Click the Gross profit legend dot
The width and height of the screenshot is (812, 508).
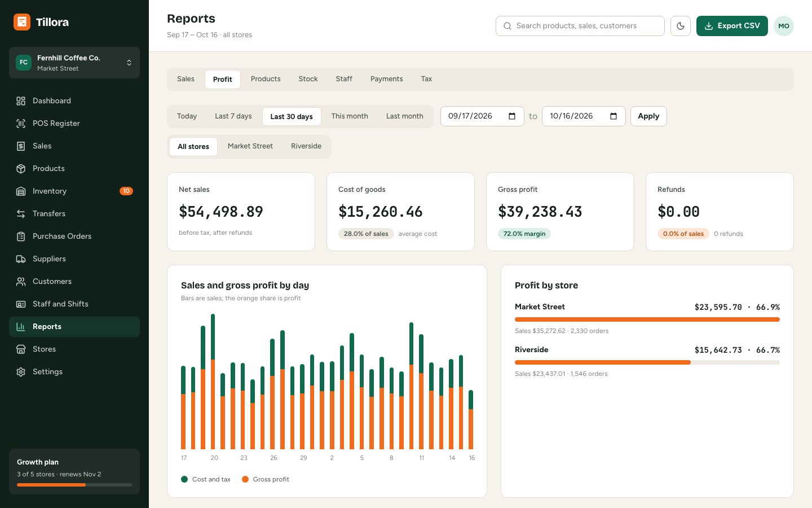pos(245,479)
